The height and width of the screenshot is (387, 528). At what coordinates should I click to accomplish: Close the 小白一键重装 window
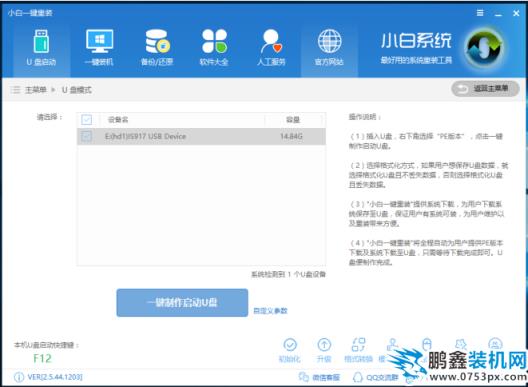click(516, 13)
